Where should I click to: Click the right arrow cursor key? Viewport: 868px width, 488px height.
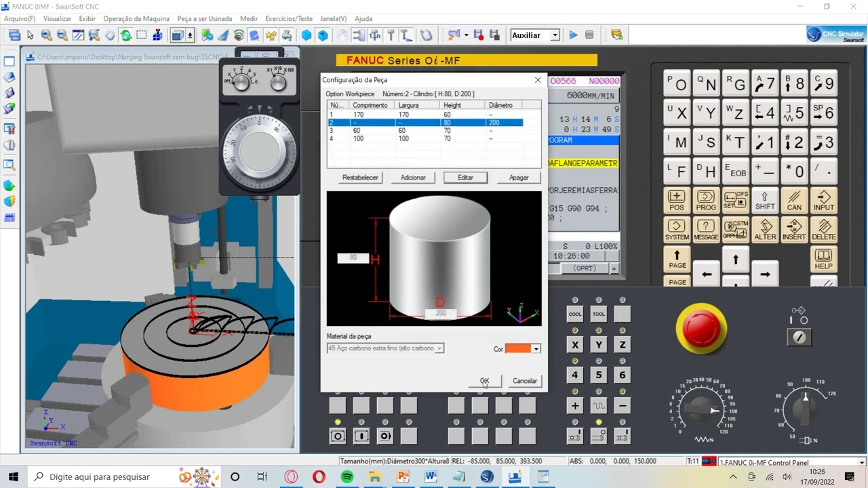click(765, 274)
